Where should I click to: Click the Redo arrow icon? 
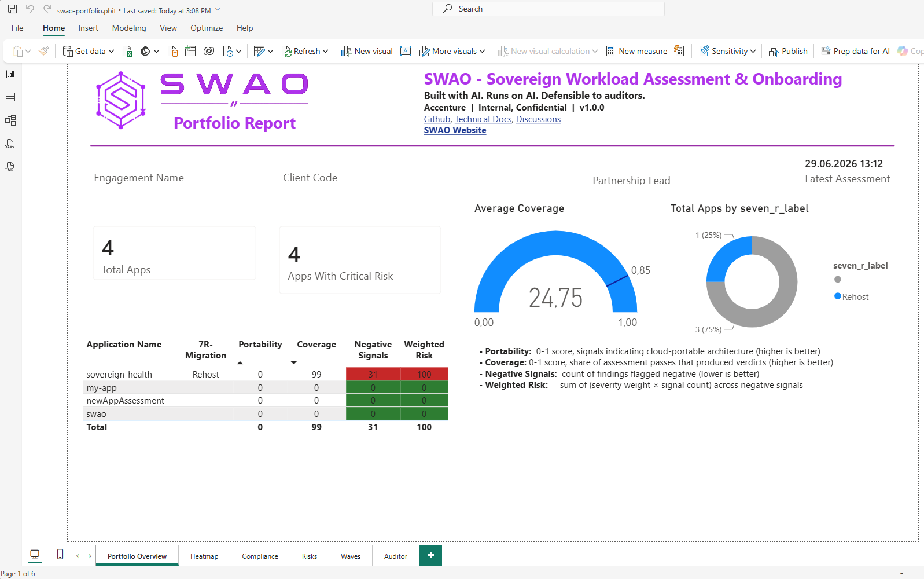tap(47, 9)
